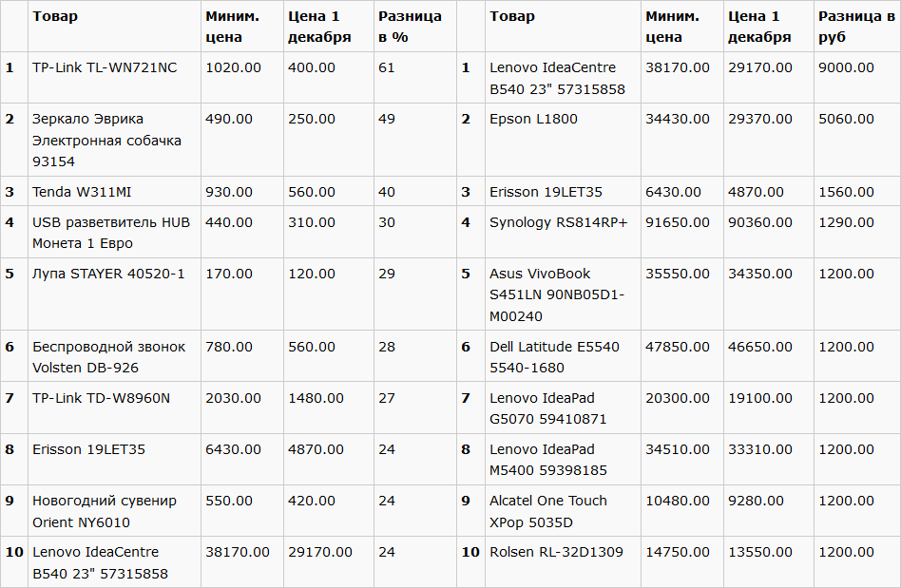Click the "Разница в руб" column header
Image resolution: width=901 pixels, height=588 pixels.
pyautogui.click(x=853, y=27)
